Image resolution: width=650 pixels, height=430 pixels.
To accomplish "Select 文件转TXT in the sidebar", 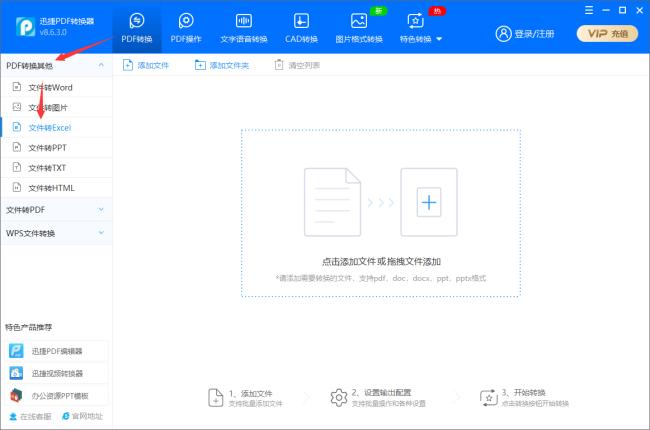I will (x=56, y=168).
